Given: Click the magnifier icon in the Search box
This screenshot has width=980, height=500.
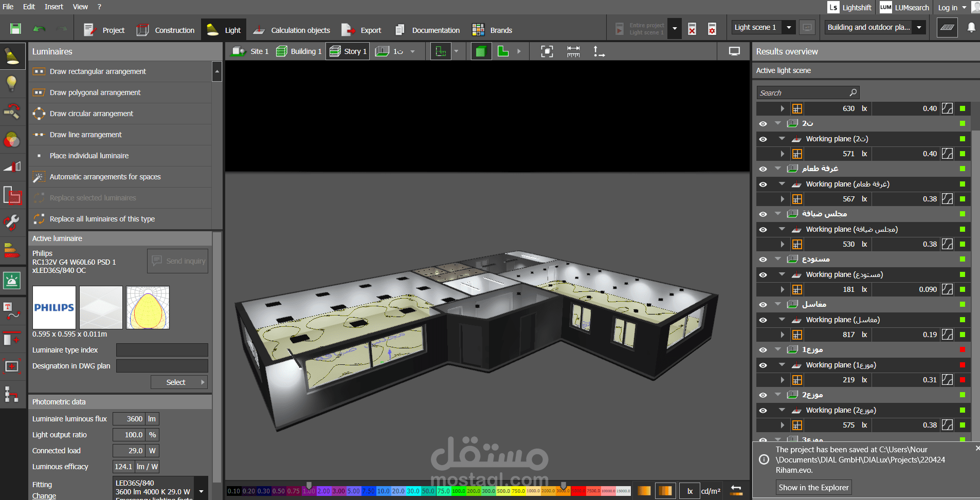Looking at the screenshot, I should click(x=853, y=92).
